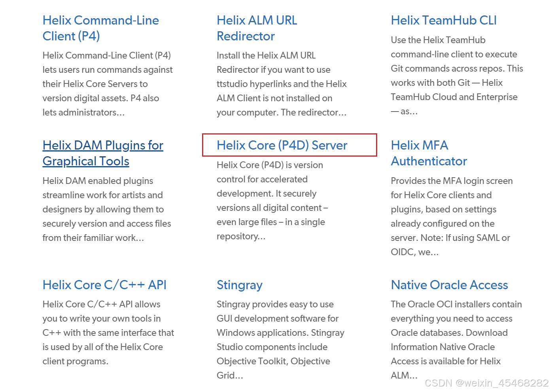Open the Helix Command-Line Client (P4) link
Screen dimensions: 550x392
tap(100, 28)
